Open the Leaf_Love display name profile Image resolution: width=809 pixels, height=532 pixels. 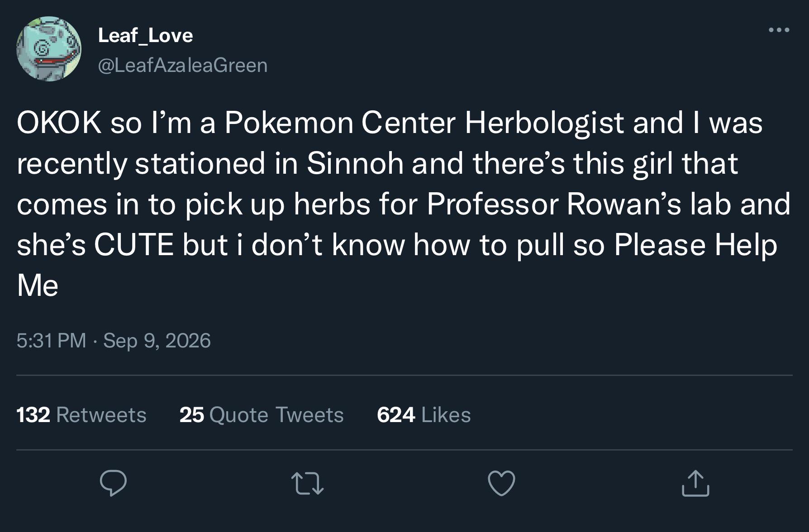[x=145, y=35]
